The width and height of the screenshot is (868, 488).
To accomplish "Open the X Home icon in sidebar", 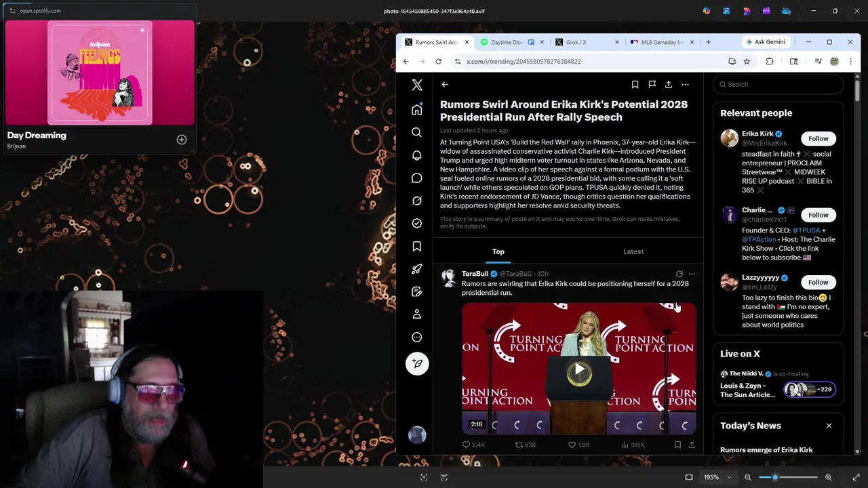I will 417,110.
